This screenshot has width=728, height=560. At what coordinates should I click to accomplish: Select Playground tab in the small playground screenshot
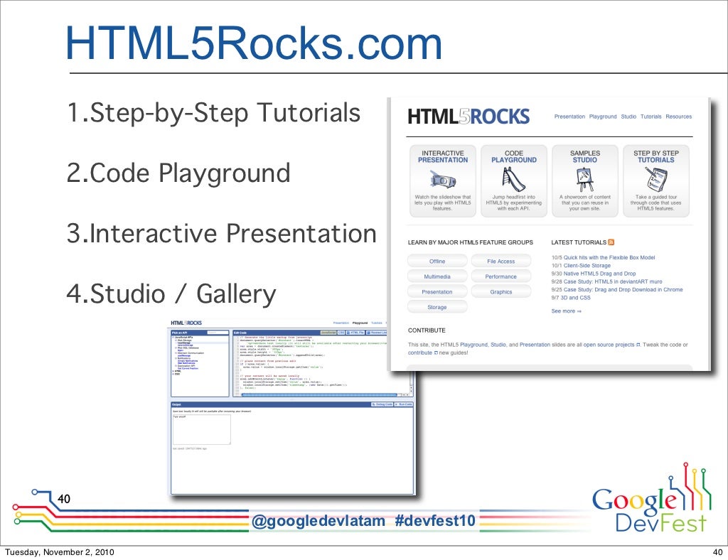point(360,323)
